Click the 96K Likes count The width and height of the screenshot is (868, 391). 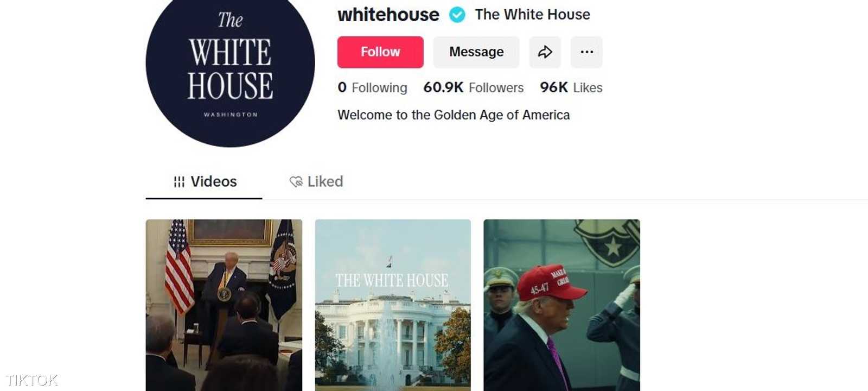coord(571,87)
